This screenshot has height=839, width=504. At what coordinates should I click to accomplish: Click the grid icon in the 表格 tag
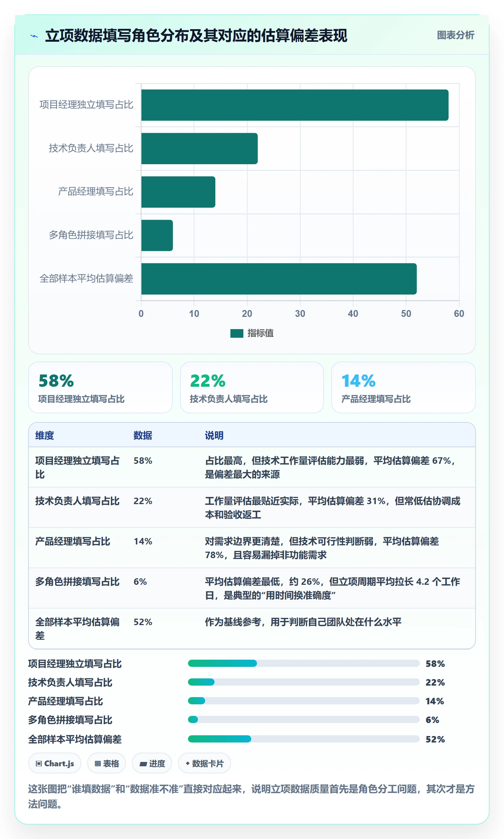point(98,763)
